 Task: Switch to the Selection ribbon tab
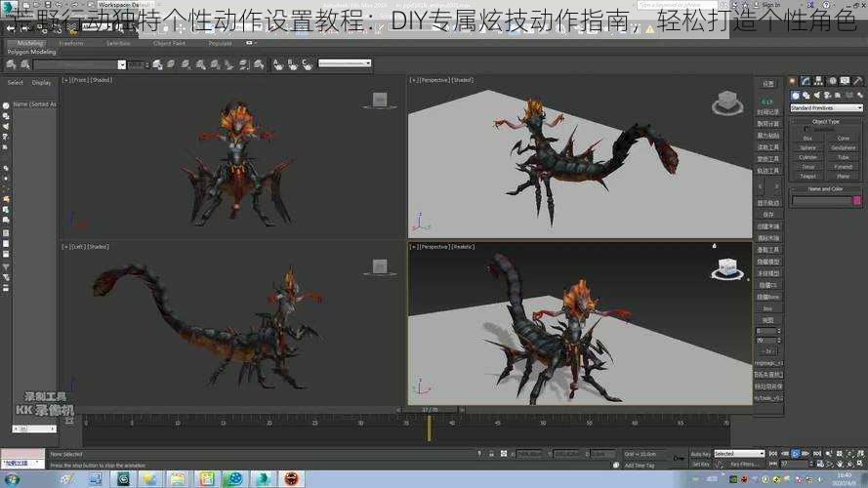[118, 43]
